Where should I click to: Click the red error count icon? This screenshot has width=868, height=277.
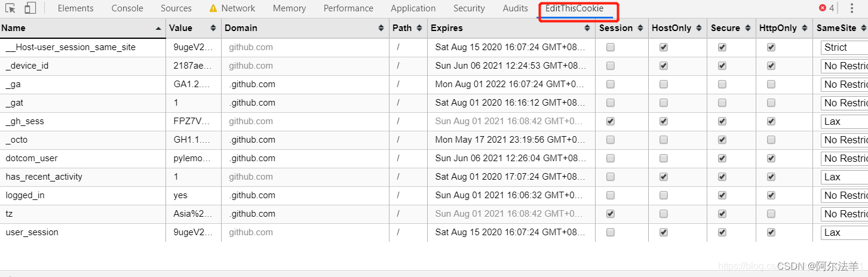tap(823, 8)
